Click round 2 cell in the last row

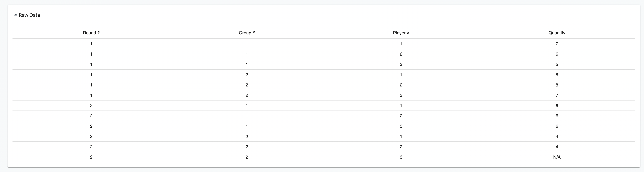click(91, 157)
